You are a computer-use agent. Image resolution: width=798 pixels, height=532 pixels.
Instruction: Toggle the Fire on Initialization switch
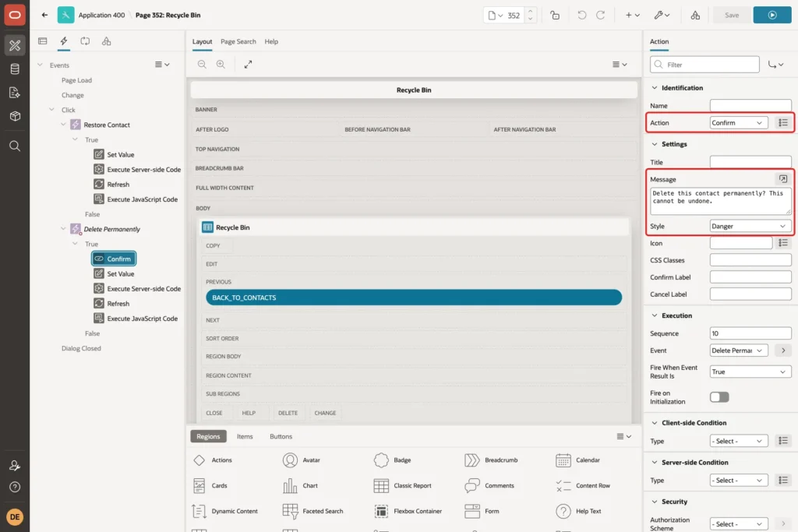(719, 396)
